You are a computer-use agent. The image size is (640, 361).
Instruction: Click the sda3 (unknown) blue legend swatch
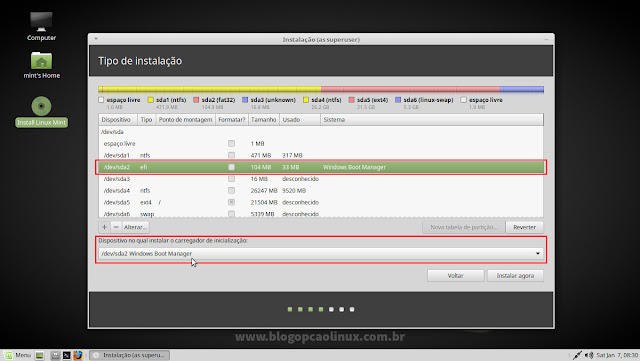click(x=245, y=100)
